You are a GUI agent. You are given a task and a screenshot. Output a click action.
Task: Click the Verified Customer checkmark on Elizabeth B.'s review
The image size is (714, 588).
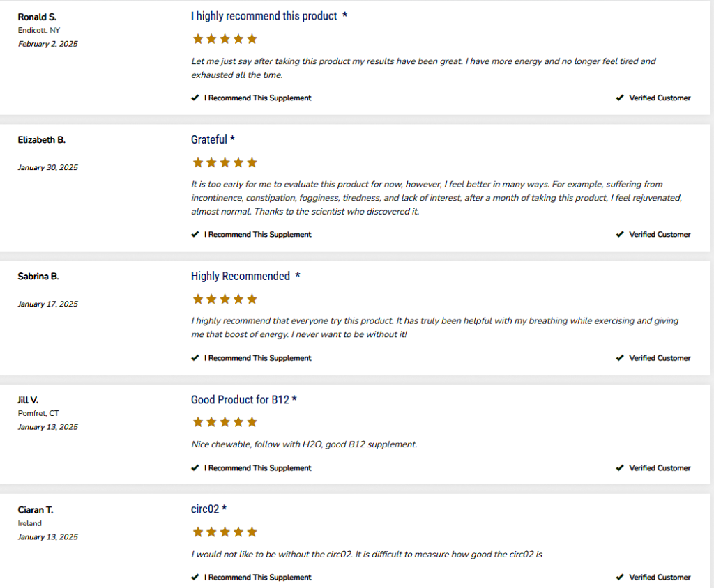pyautogui.click(x=620, y=235)
